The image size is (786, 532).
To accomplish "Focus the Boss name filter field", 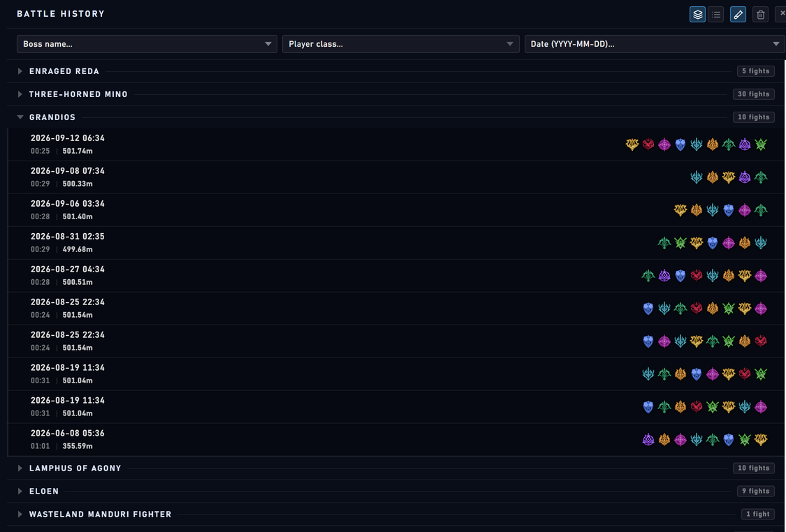I will tap(147, 44).
